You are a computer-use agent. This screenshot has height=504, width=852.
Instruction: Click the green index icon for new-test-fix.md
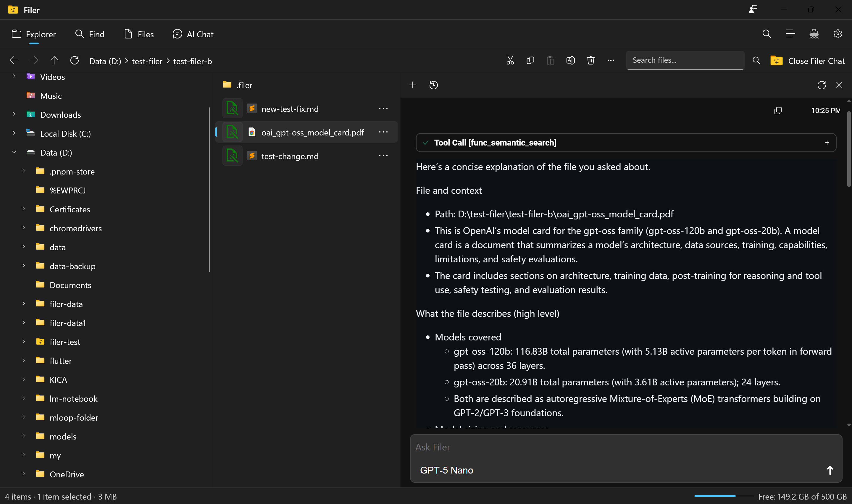232,109
